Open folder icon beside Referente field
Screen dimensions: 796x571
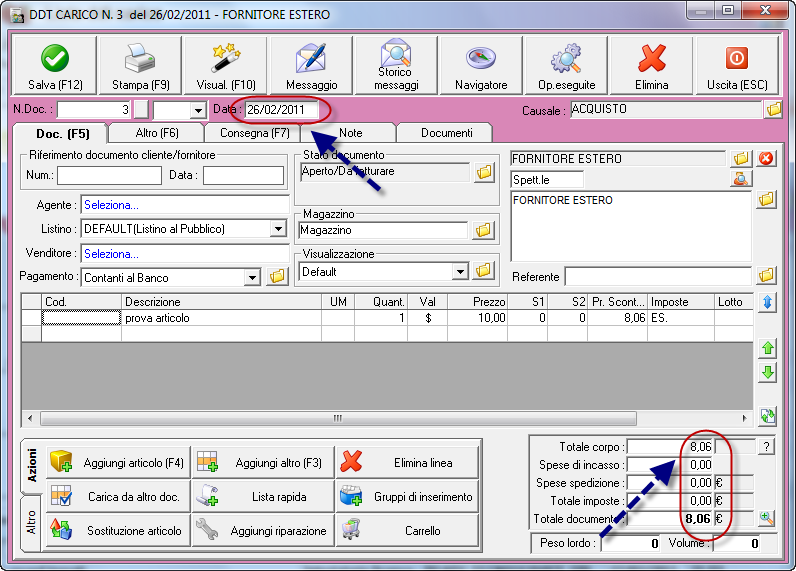766,276
